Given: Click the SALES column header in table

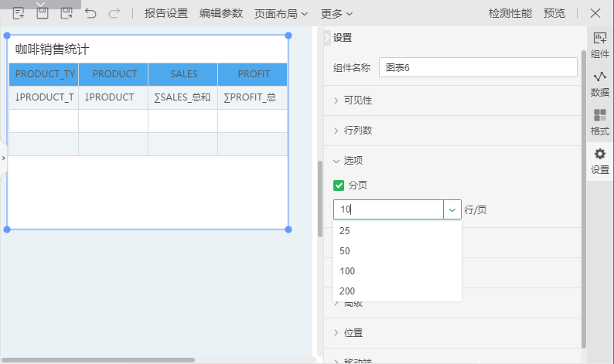Looking at the screenshot, I should pyautogui.click(x=183, y=74).
